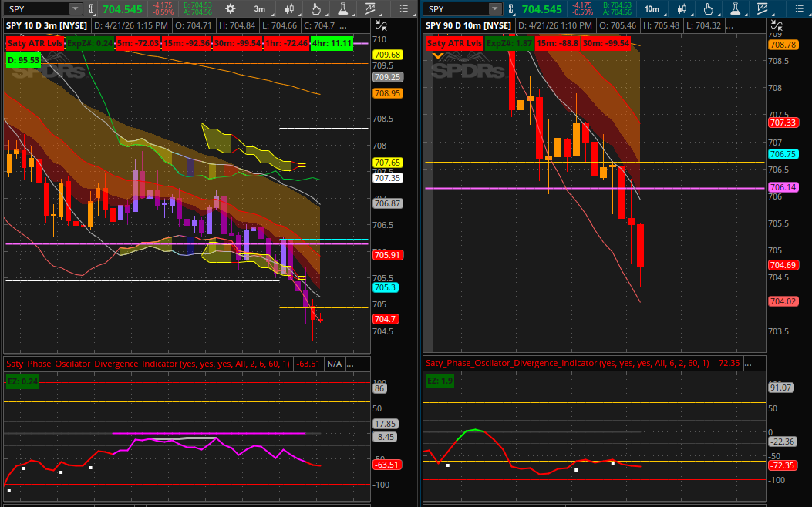The height and width of the screenshot is (507, 812).
Task: Click the green '4hr: 11.11' label
Action: click(332, 43)
